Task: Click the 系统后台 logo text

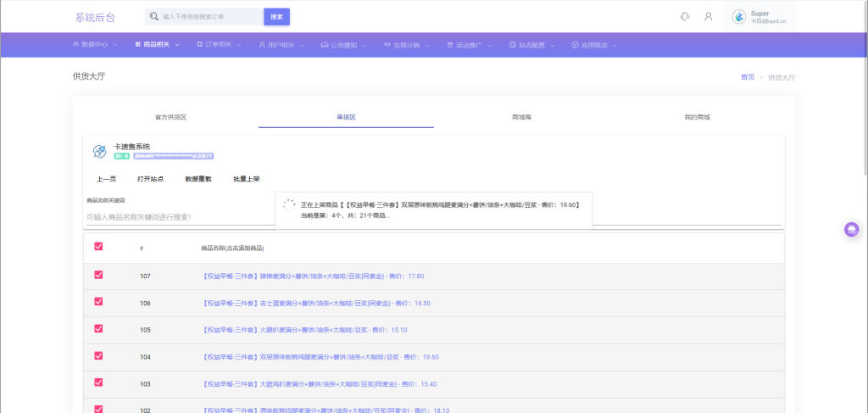Action: coord(95,17)
